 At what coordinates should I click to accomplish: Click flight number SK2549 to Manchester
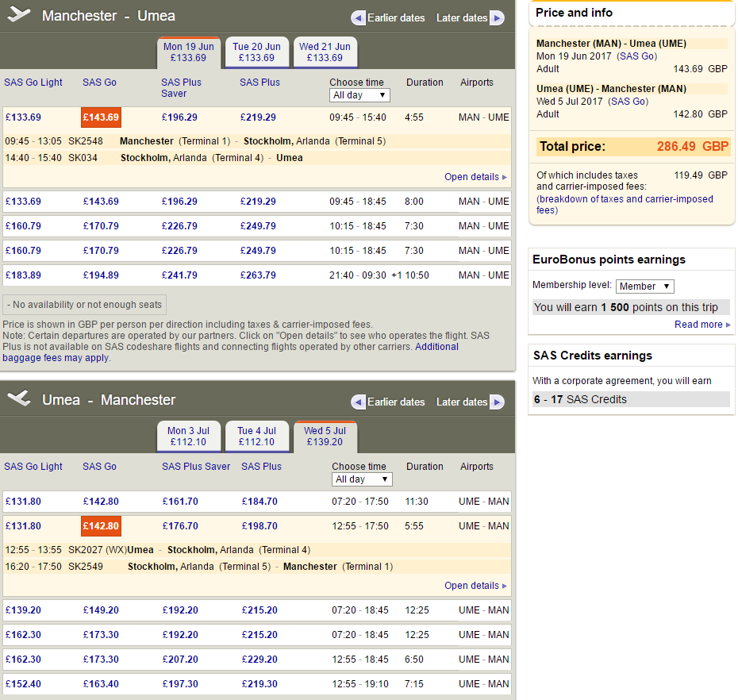(86, 567)
